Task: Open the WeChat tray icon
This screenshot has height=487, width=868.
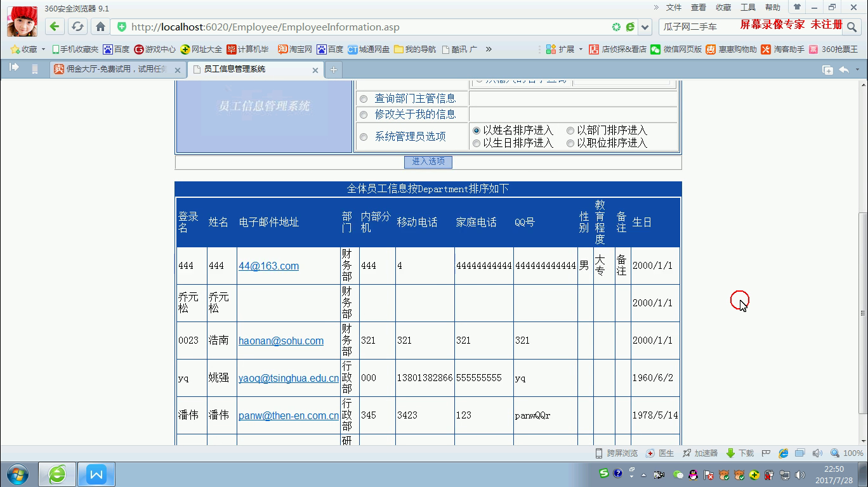Action: 678,474
